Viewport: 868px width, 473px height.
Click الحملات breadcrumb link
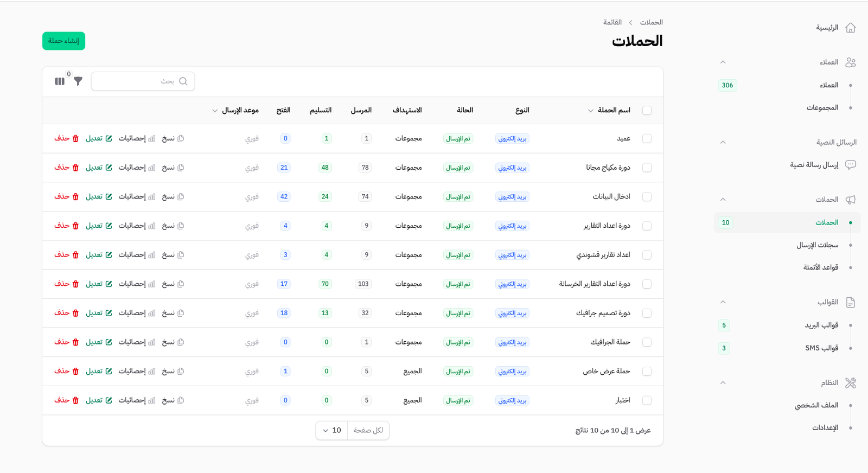[x=651, y=22]
